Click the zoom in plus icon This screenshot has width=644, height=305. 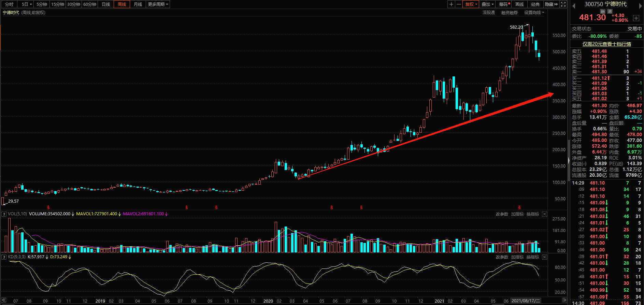451,4
